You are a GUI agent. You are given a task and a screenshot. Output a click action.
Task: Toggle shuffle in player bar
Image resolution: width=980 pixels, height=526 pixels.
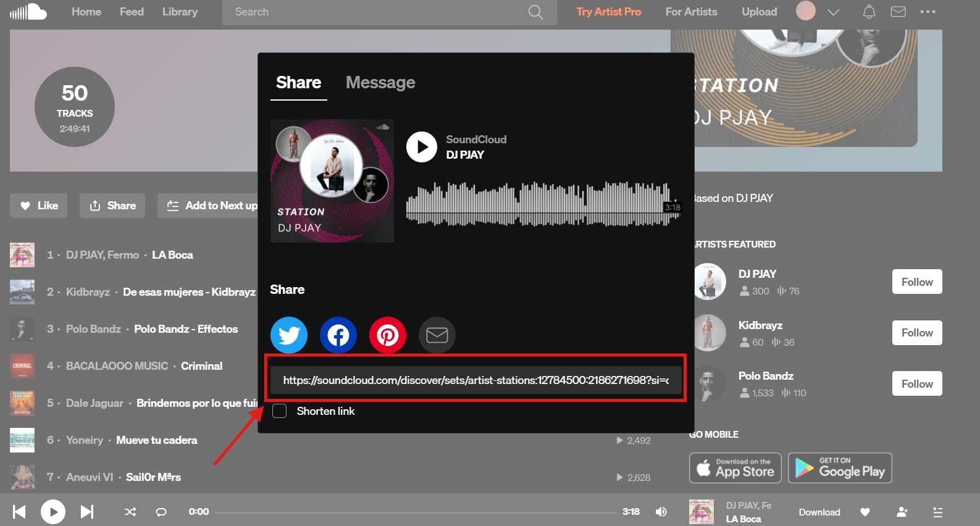[x=130, y=512]
